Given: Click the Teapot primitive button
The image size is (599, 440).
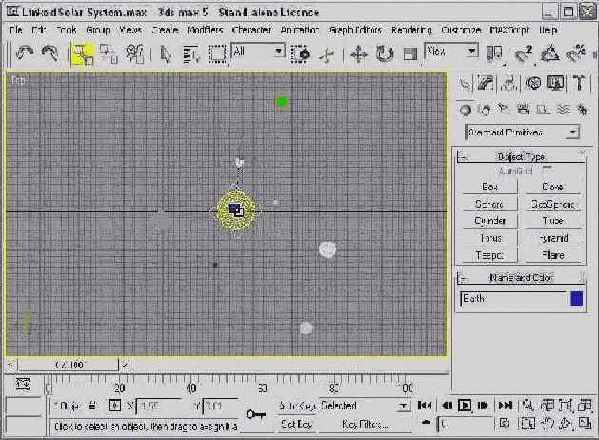Looking at the screenshot, I should pos(490,255).
